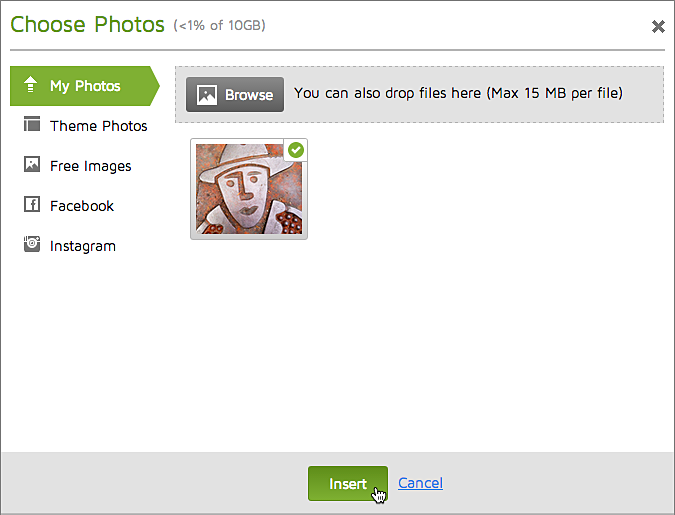Click the Cancel link

pyautogui.click(x=420, y=483)
